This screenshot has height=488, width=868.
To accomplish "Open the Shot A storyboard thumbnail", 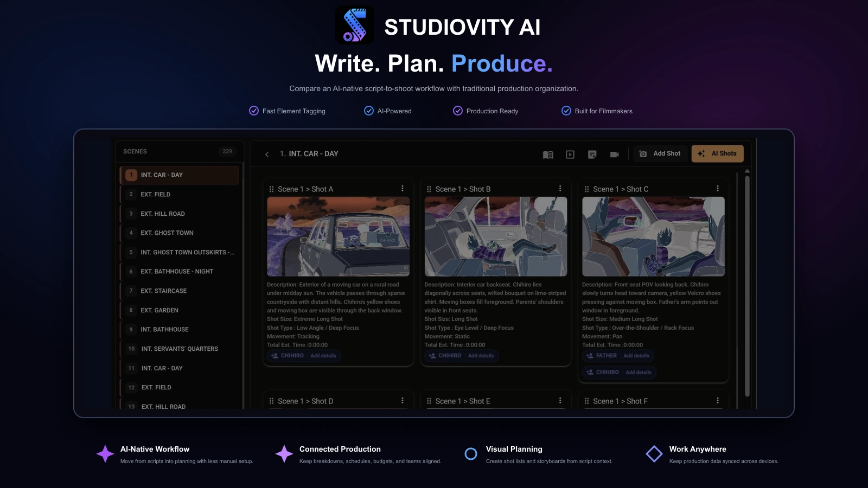I will click(x=338, y=236).
